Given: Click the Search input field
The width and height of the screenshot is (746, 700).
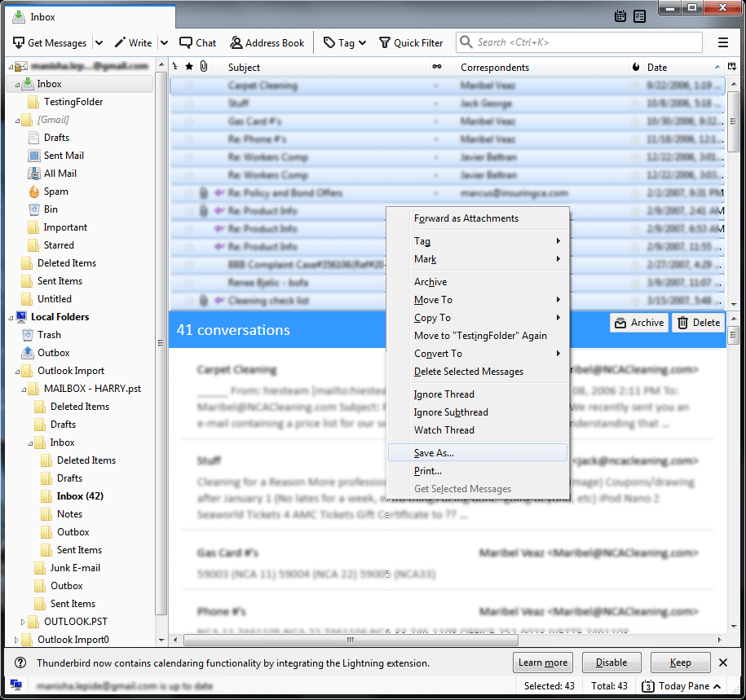Looking at the screenshot, I should pos(579,42).
